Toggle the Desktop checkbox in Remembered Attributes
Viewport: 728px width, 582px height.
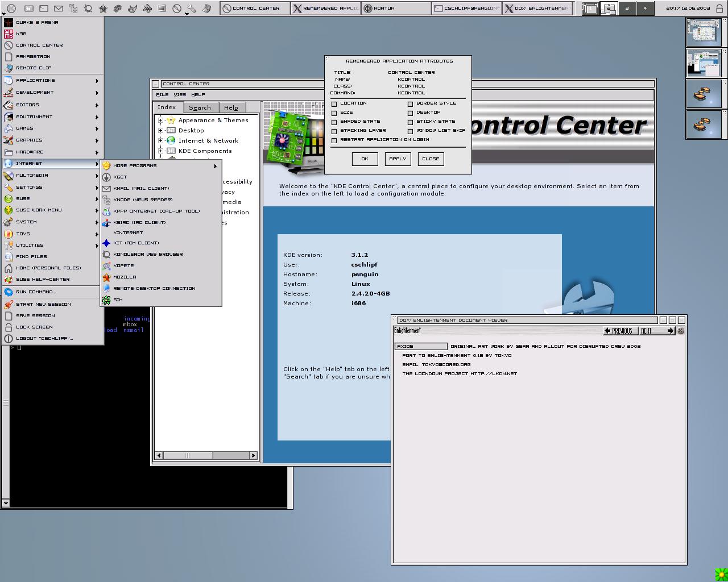[x=410, y=113]
